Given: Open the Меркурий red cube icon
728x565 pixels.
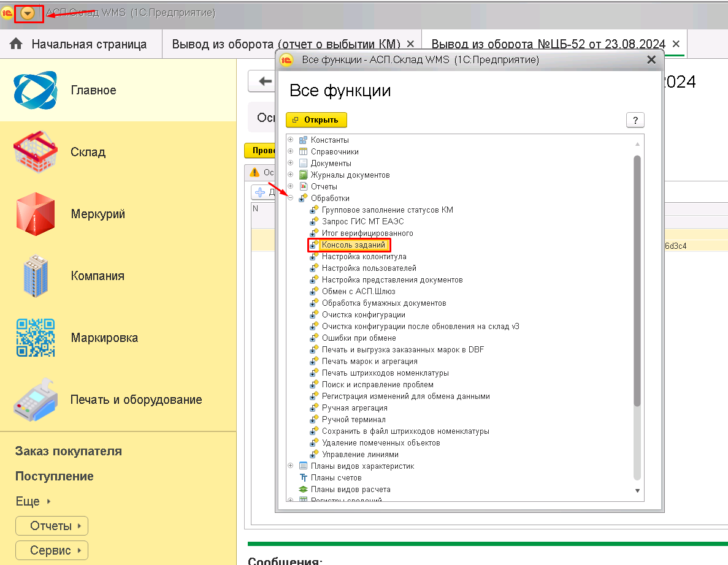Looking at the screenshot, I should (36, 214).
